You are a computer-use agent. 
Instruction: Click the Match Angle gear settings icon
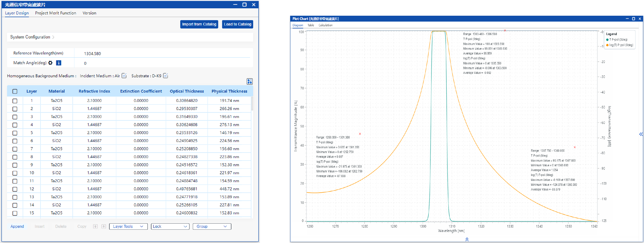tap(50, 63)
